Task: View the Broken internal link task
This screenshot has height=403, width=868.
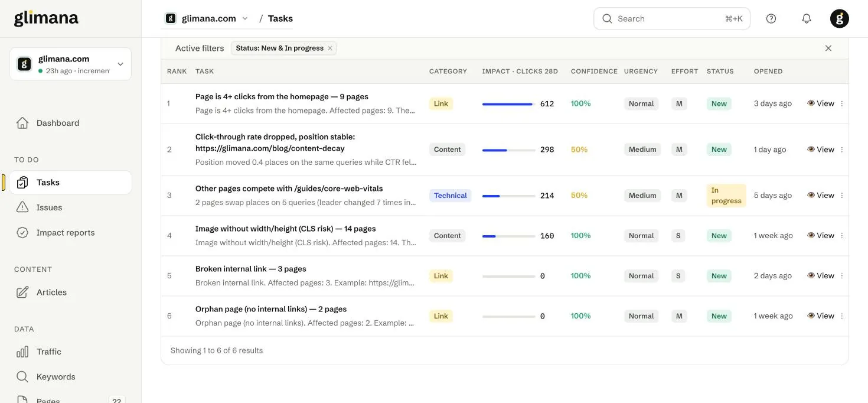Action: tap(821, 276)
